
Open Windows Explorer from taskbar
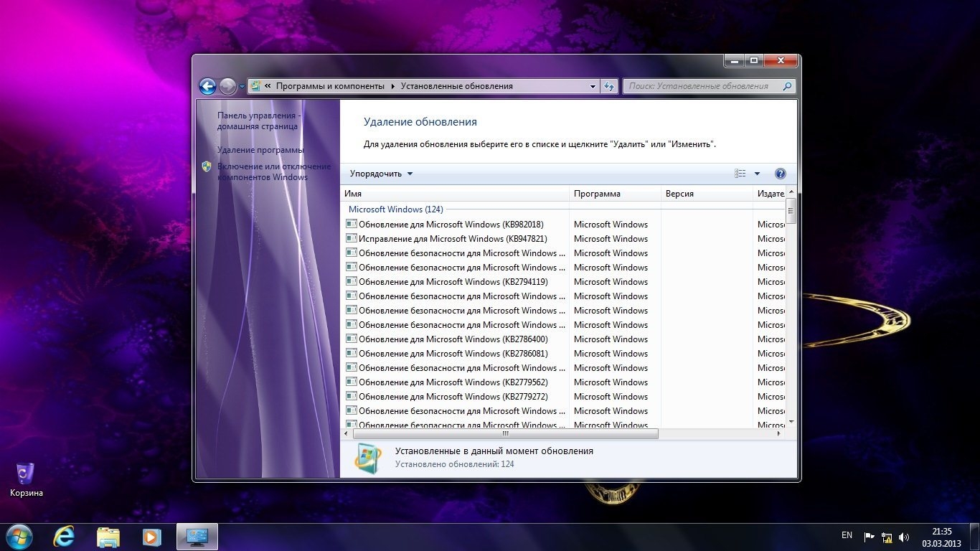pyautogui.click(x=108, y=537)
